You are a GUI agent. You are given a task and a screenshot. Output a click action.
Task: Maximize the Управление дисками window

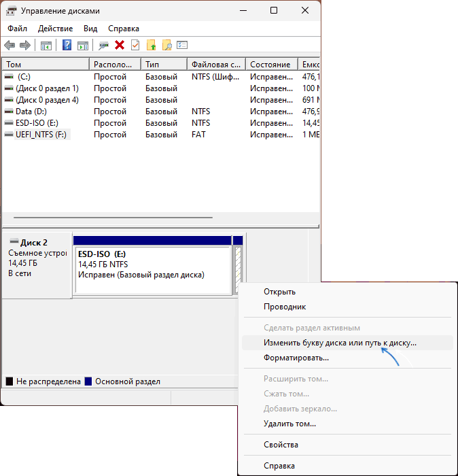pos(274,10)
